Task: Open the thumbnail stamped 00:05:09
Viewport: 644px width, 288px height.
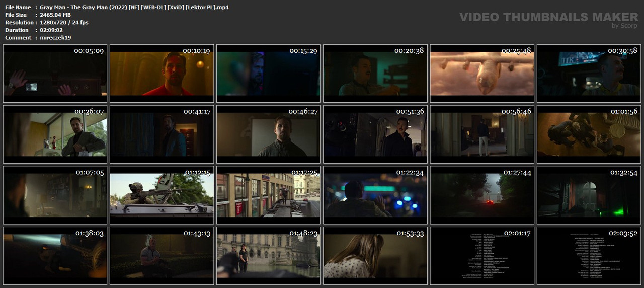Action: (x=55, y=74)
